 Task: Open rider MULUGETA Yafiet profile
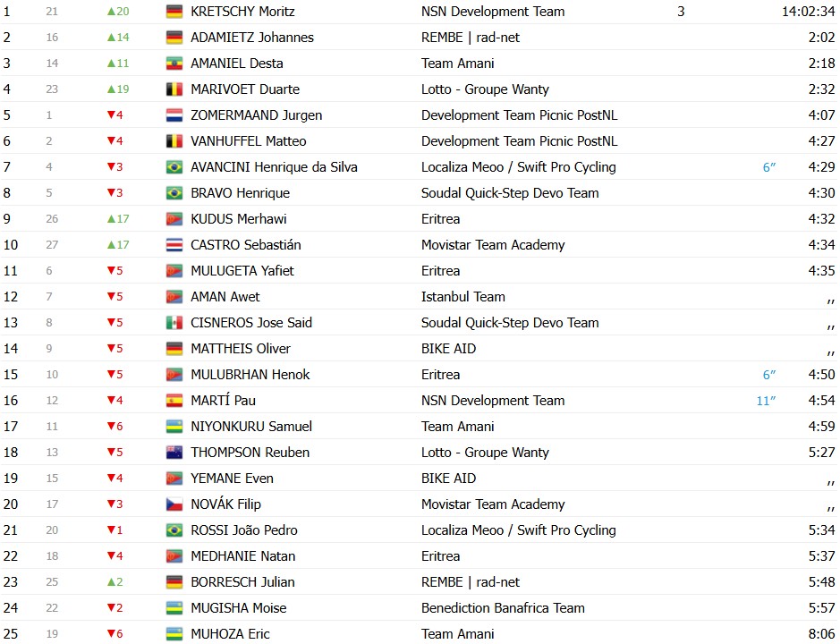click(242, 270)
